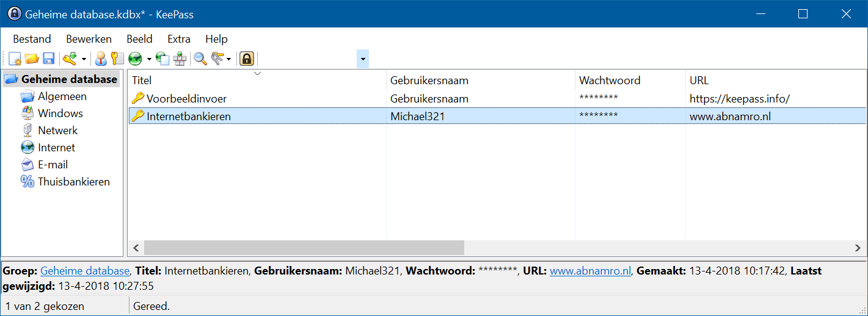868x316 pixels.
Task: Click the www.abnamro.nl cell in entry list
Action: coord(731,116)
